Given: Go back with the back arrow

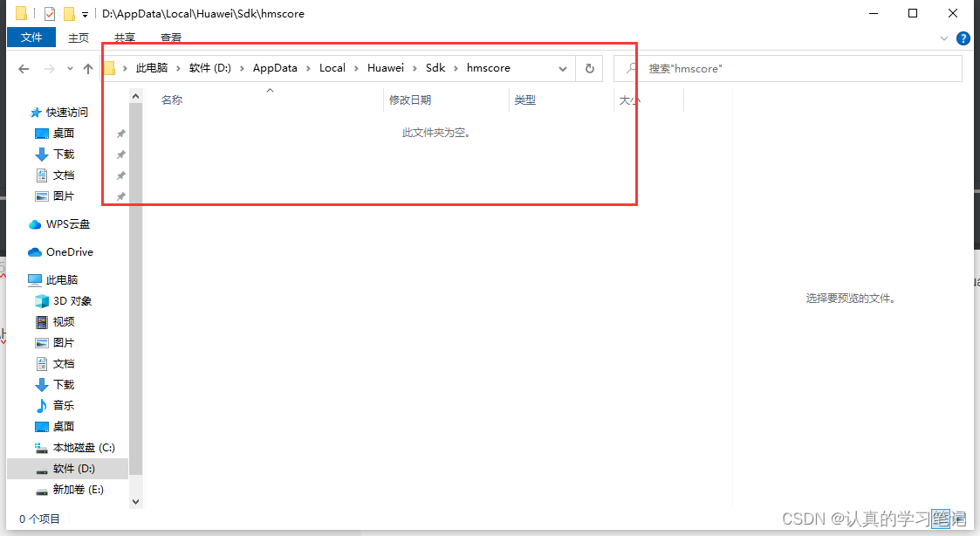Looking at the screenshot, I should (x=24, y=69).
